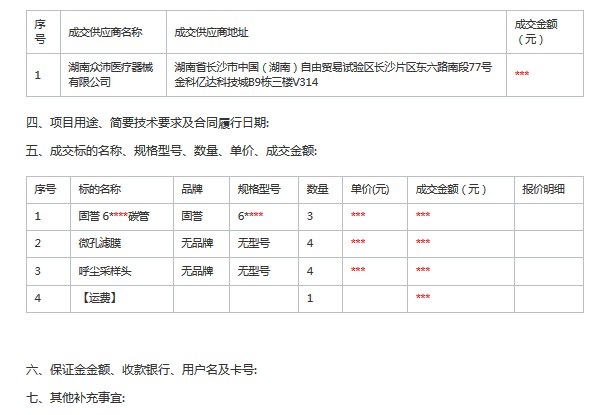Click the red *** supplier deal amount

pyautogui.click(x=522, y=73)
